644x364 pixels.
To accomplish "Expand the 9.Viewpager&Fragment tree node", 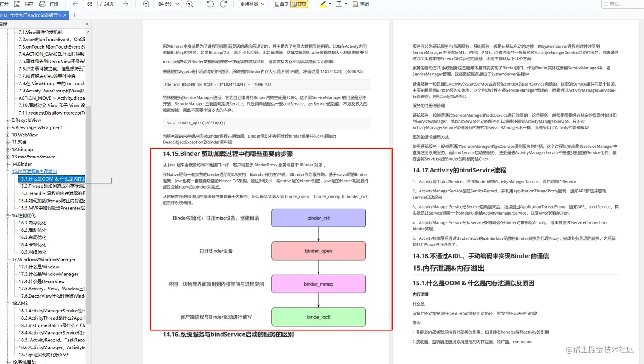I will 8,128.
